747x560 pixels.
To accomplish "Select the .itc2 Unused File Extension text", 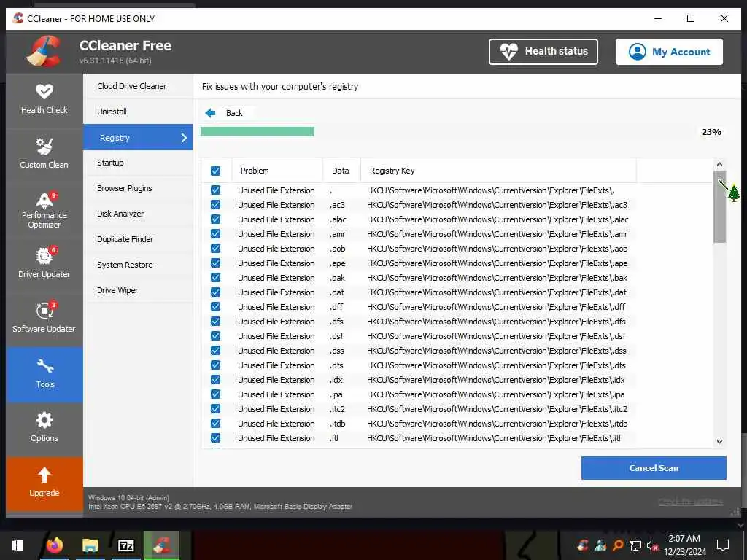I will (x=276, y=409).
